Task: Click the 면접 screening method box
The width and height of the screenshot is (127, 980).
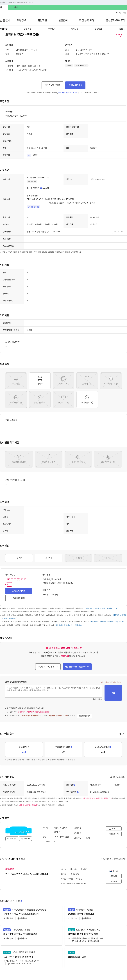Action: click(x=48, y=558)
